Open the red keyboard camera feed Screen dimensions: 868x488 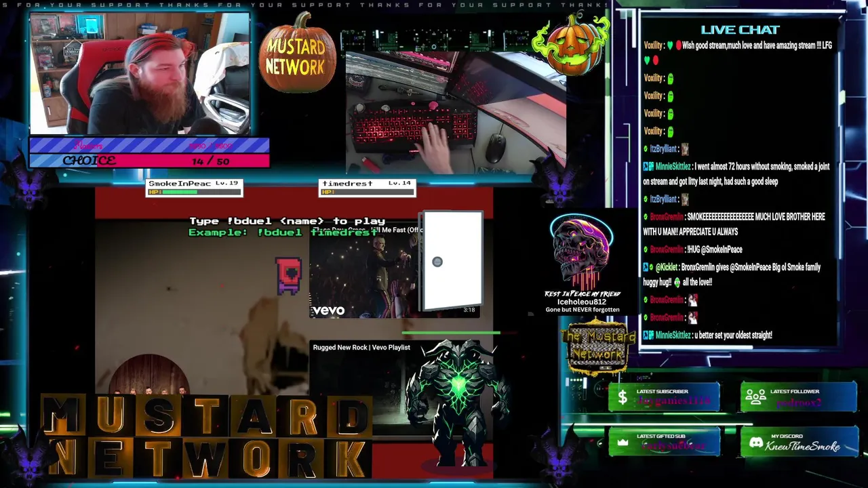(456, 112)
